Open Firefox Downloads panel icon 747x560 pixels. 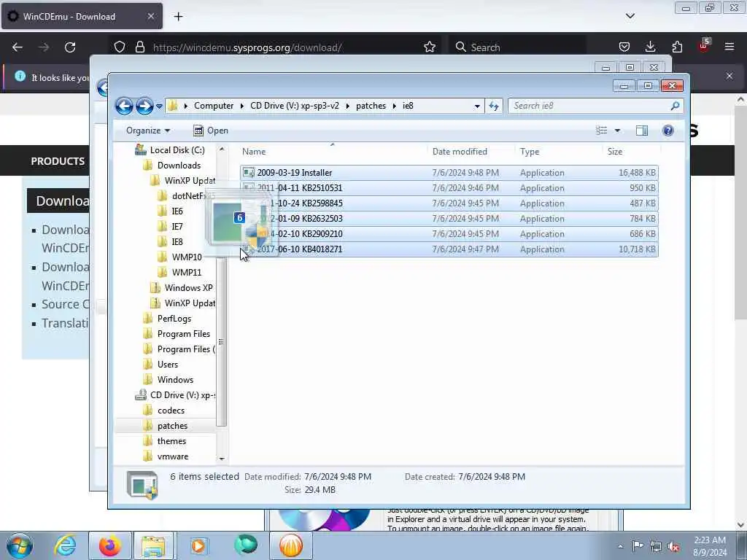650,47
